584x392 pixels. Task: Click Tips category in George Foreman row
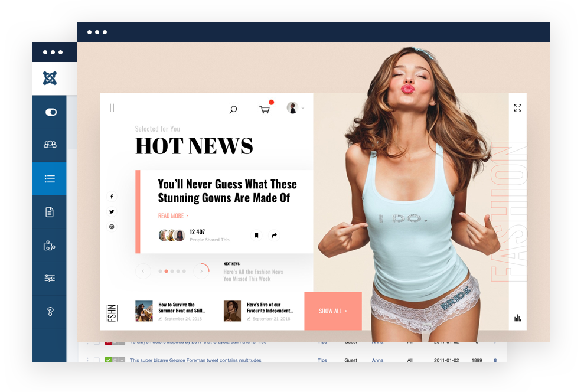(x=322, y=360)
